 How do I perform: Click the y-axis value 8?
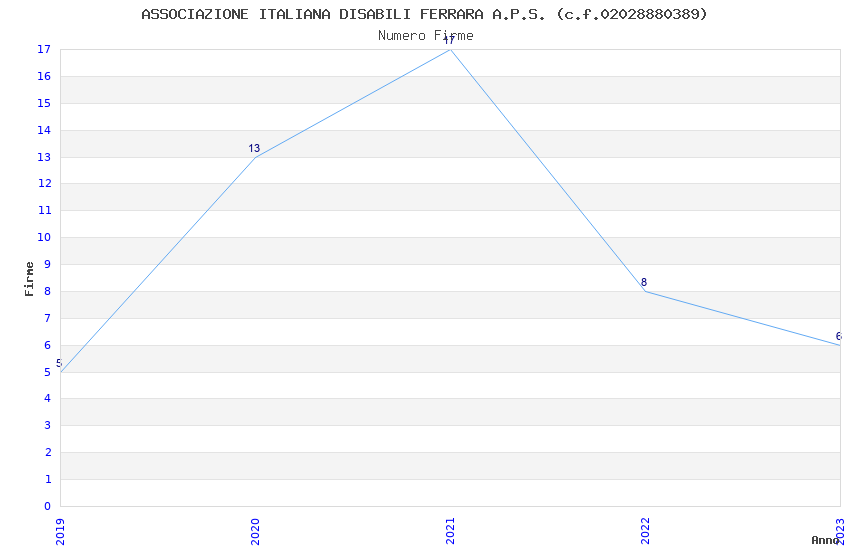coord(48,291)
